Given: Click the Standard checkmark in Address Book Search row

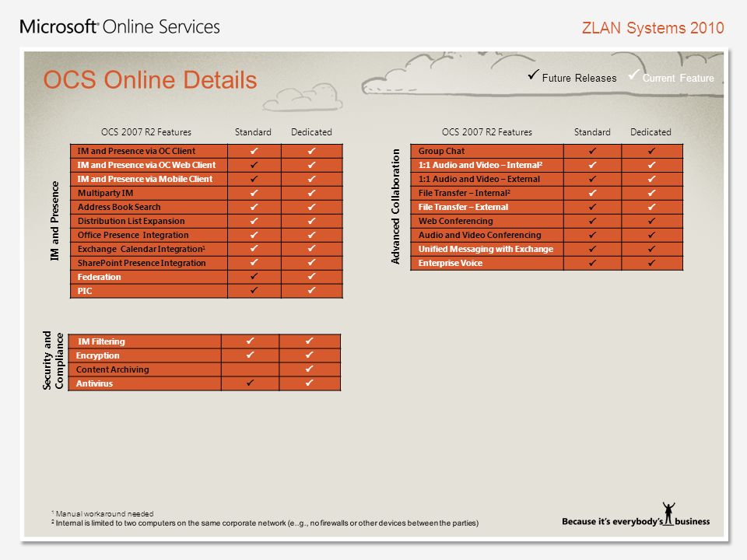Looking at the screenshot, I should coord(254,207).
